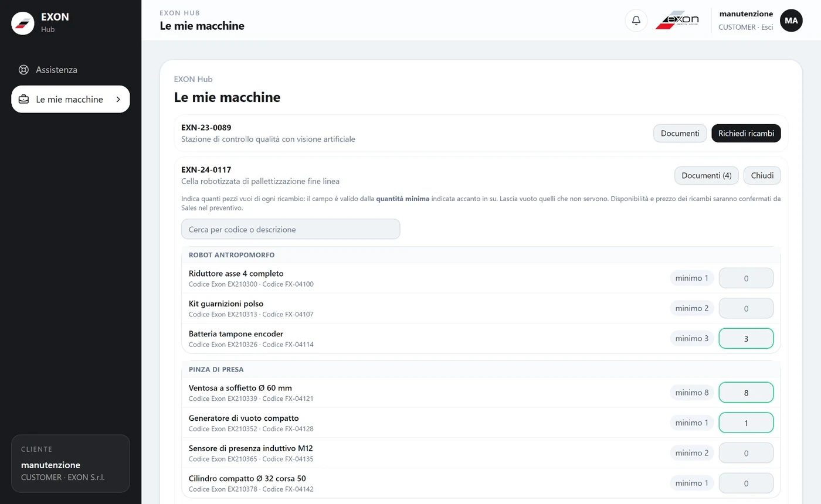Click the Batteria tampone encoder name
Screen dimensions: 821x504
coord(236,333)
